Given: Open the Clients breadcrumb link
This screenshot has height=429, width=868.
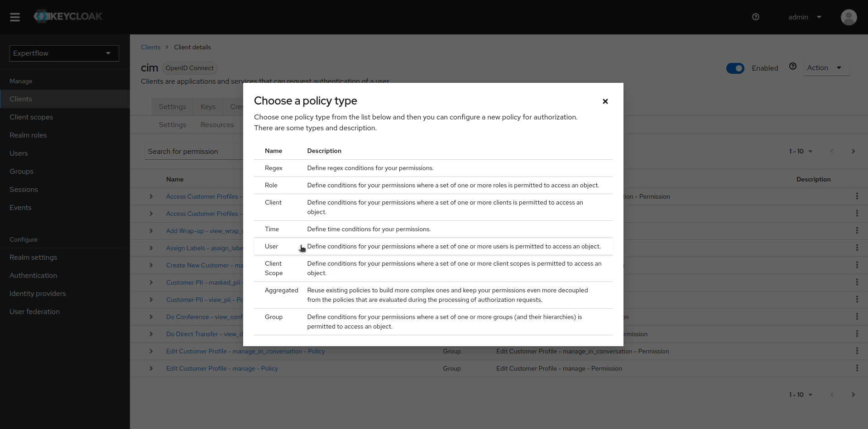Looking at the screenshot, I should click(150, 47).
